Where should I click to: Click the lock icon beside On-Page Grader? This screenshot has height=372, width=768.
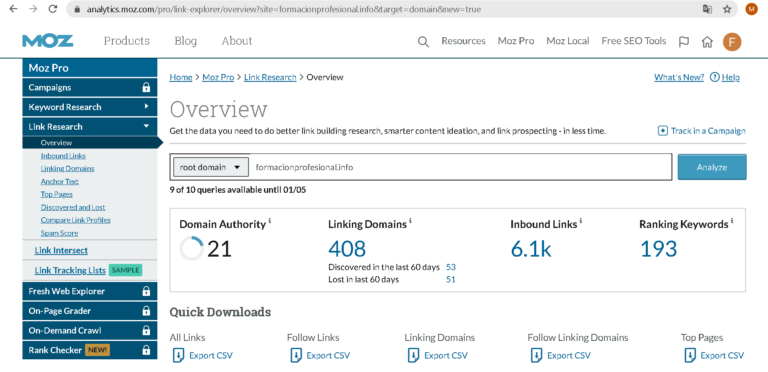[146, 311]
